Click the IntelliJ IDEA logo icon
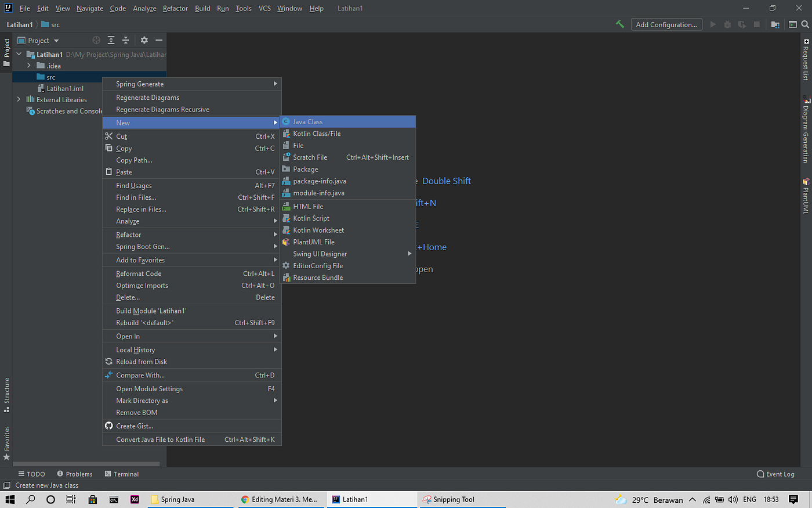This screenshot has width=812, height=508. pyautogui.click(x=8, y=8)
